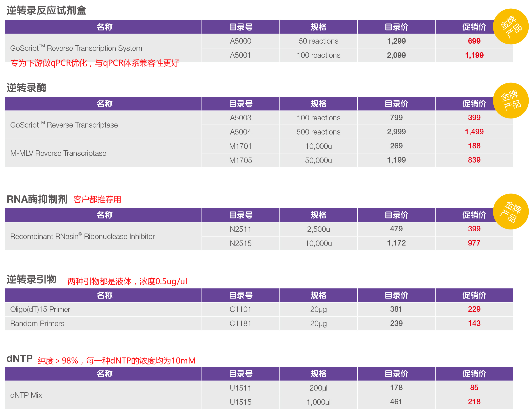This screenshot has width=532, height=416.
Task: Click promo price 188 for M1701
Action: coord(474,146)
